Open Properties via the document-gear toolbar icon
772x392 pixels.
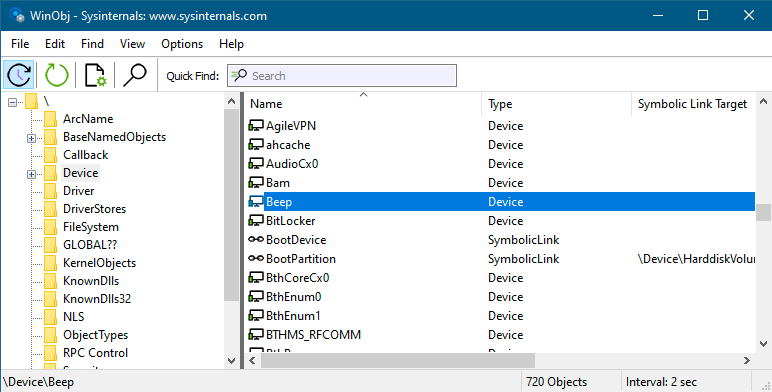click(x=95, y=75)
